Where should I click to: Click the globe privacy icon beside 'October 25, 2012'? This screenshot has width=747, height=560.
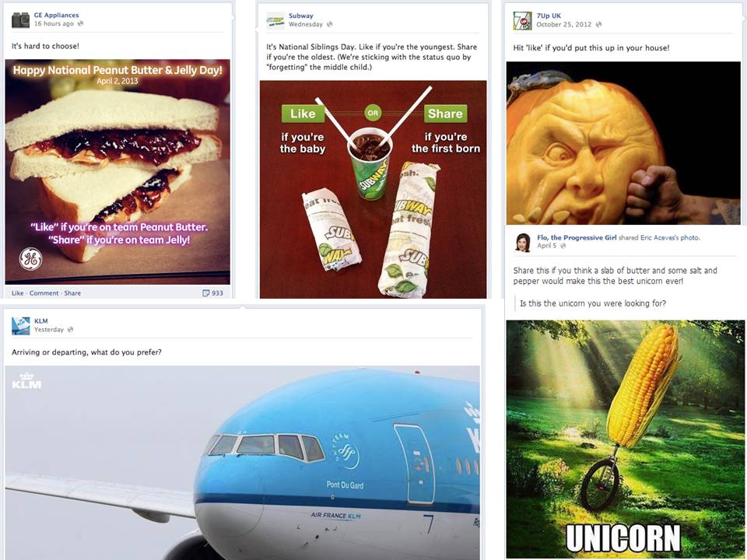[x=598, y=24]
